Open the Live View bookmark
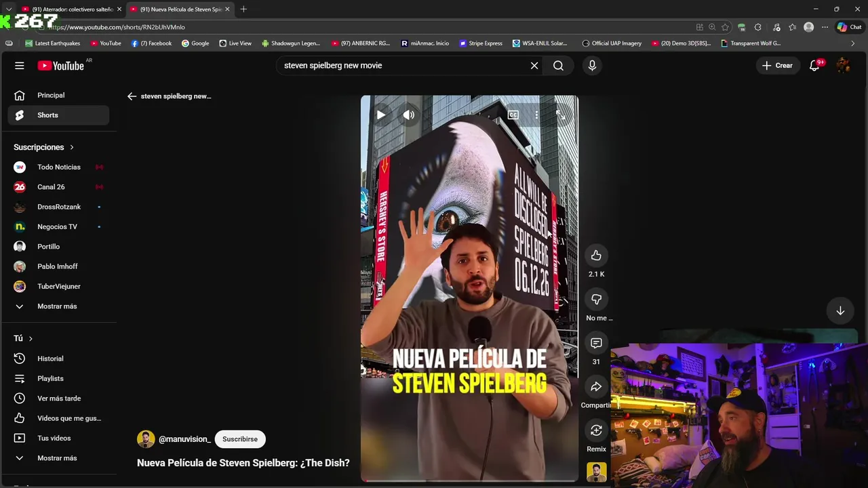 (235, 43)
